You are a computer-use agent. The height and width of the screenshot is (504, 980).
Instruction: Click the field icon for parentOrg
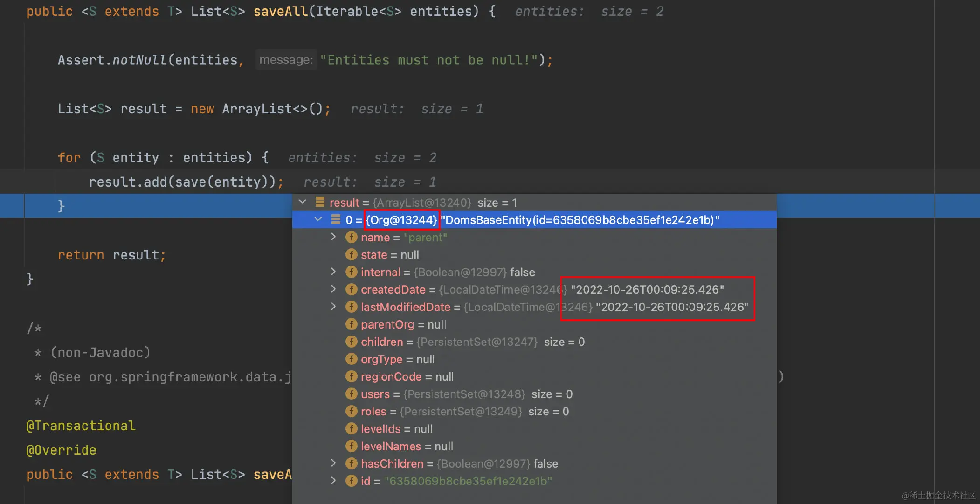click(351, 324)
